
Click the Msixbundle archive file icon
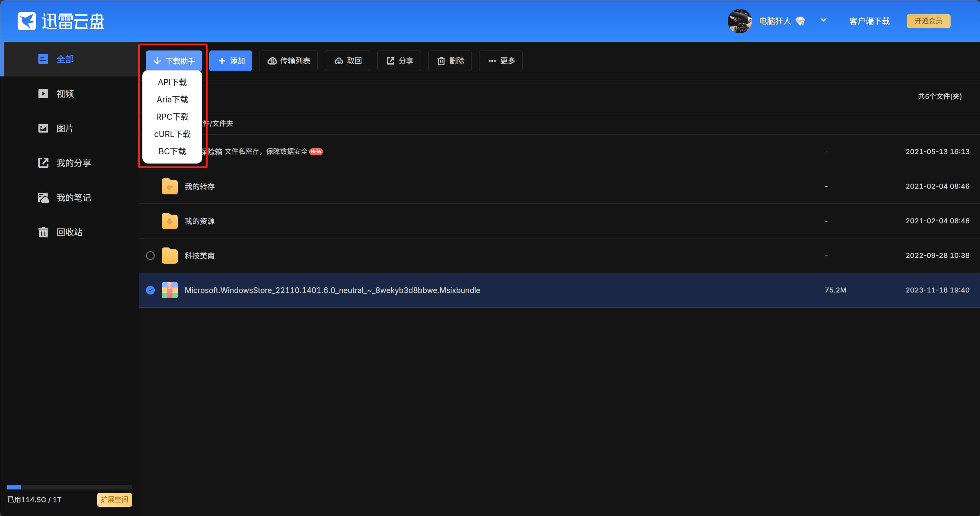pyautogui.click(x=170, y=290)
